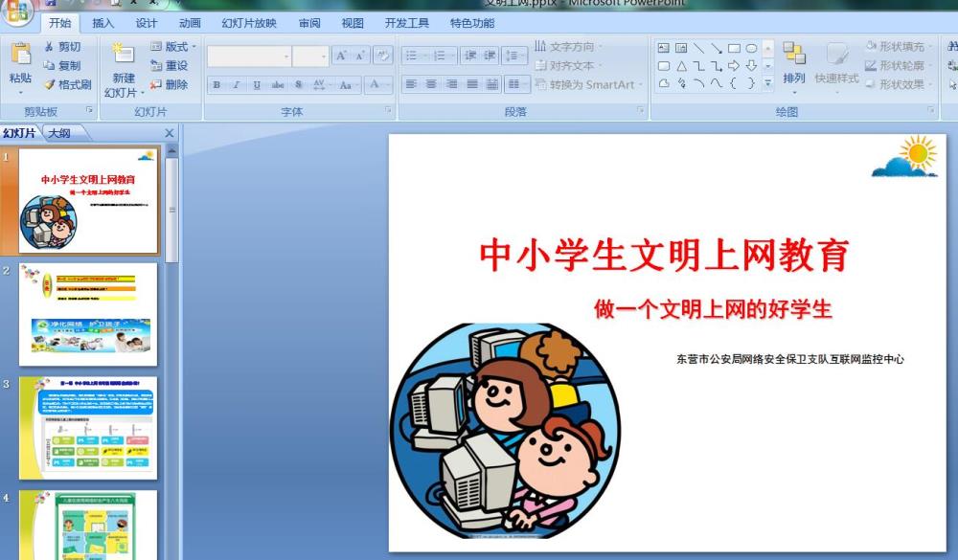This screenshot has width=958, height=560.
Task: Switch to the Design (设计) tab
Action: tap(146, 23)
